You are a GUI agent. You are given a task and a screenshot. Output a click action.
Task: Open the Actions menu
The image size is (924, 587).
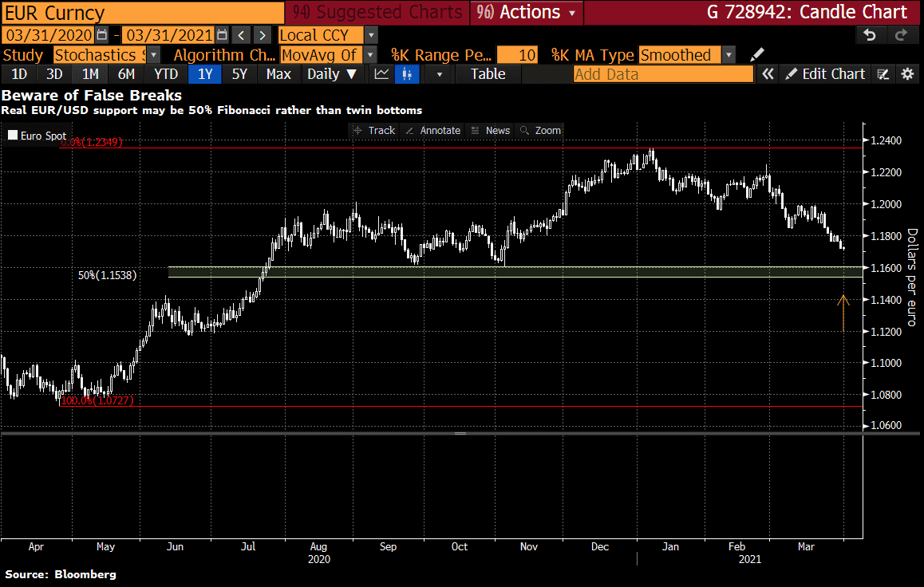coord(526,12)
